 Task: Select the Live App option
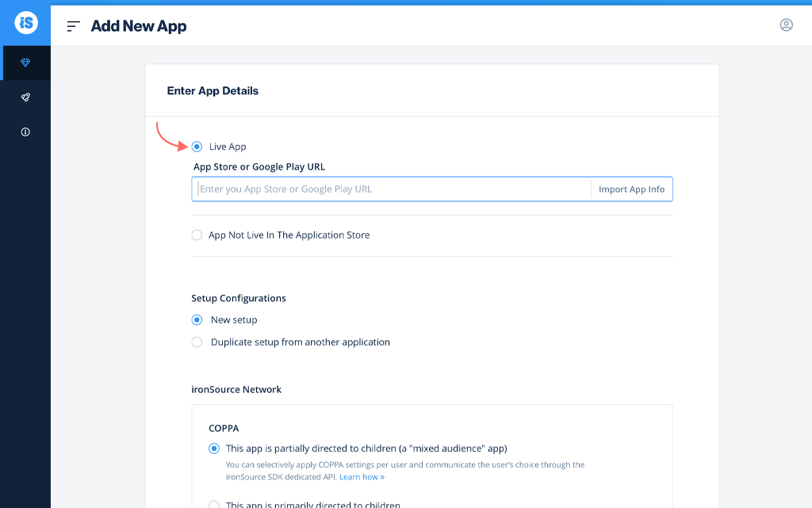point(196,146)
